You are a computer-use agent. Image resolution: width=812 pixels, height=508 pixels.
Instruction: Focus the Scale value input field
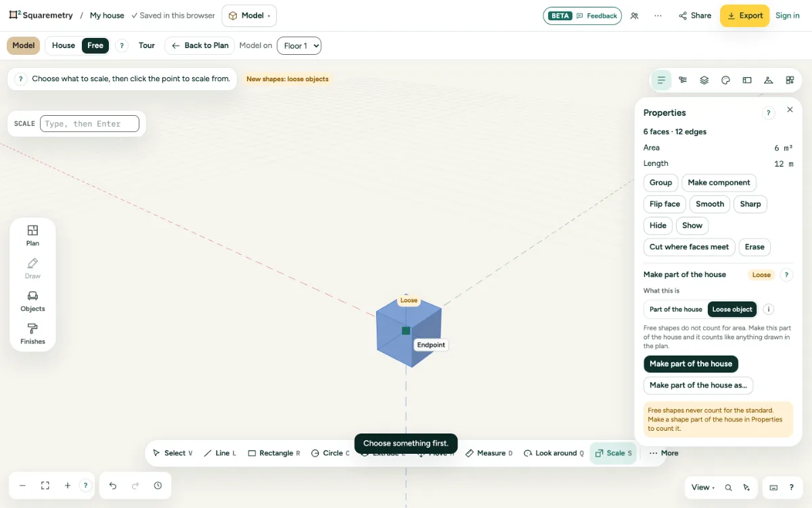[89, 124]
